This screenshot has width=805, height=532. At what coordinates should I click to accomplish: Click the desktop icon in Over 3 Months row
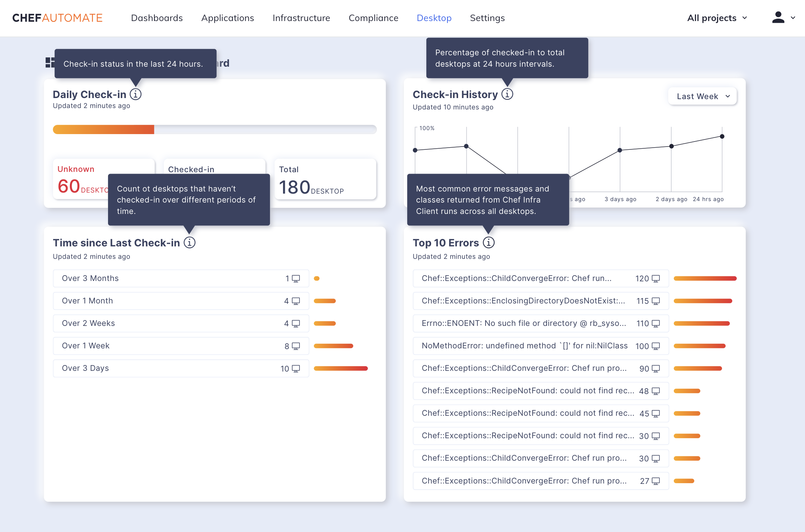pyautogui.click(x=296, y=278)
